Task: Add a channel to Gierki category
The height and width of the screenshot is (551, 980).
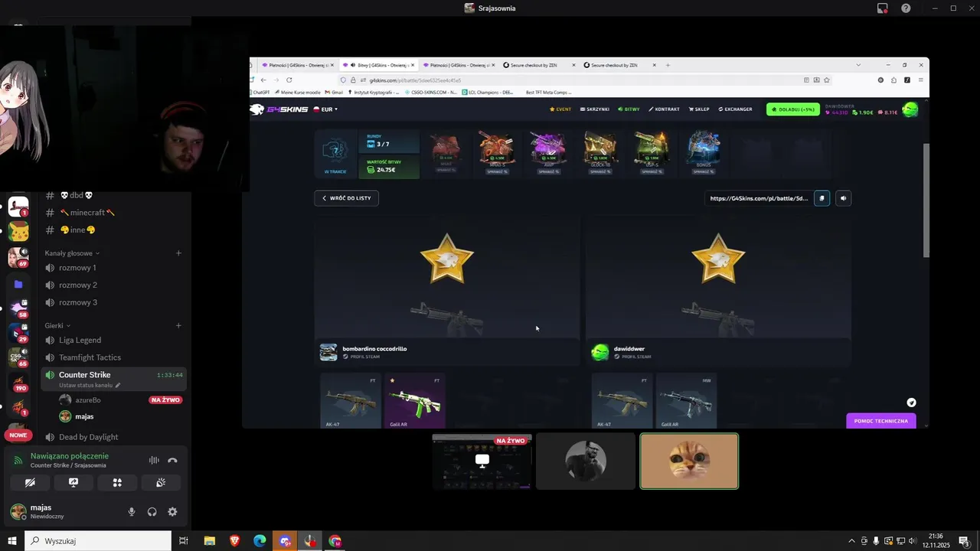Action: coord(178,326)
